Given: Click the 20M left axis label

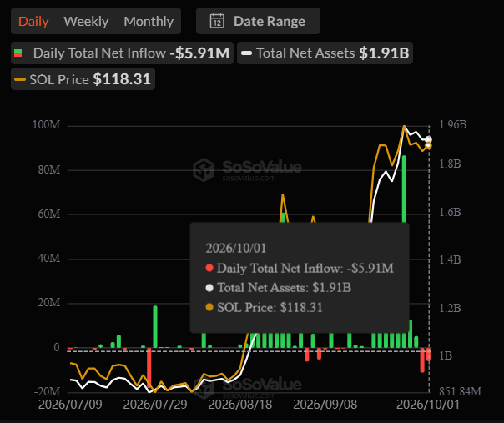Looking at the screenshot, I should (49, 303).
